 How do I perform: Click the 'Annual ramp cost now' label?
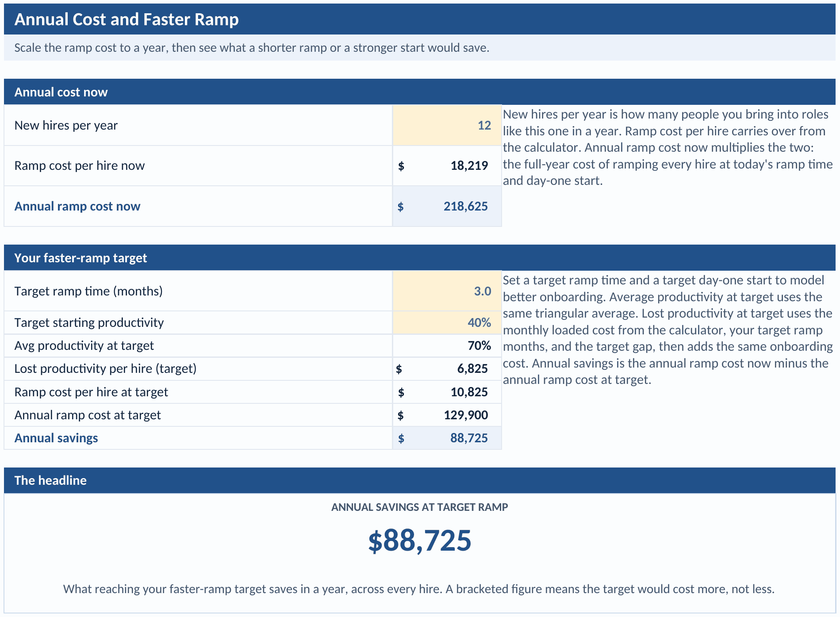point(77,206)
